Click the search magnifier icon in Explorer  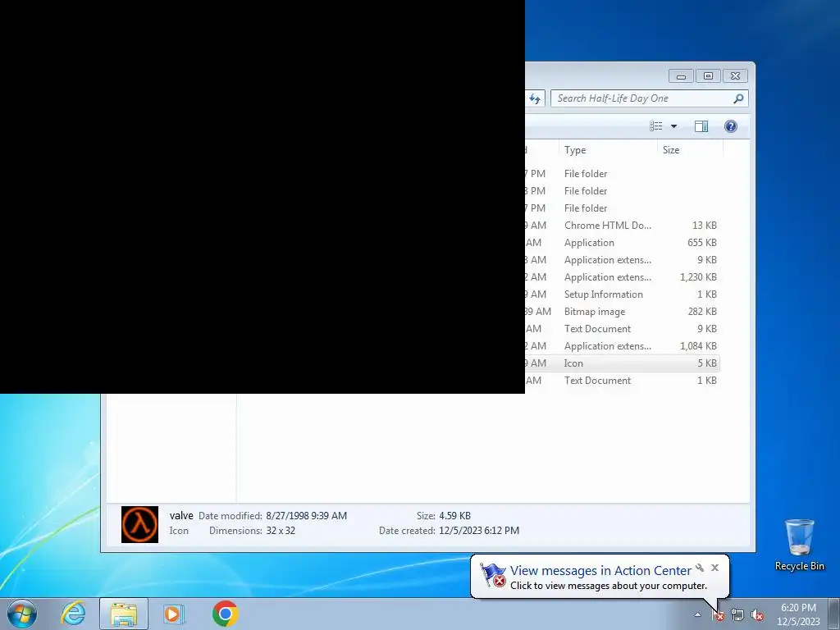(738, 98)
